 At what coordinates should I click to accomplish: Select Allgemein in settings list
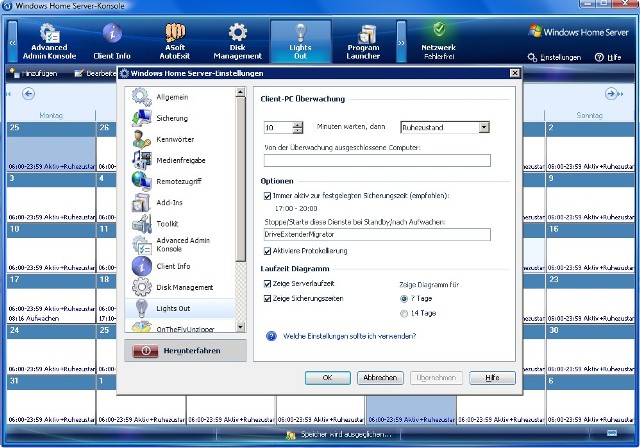(180, 97)
